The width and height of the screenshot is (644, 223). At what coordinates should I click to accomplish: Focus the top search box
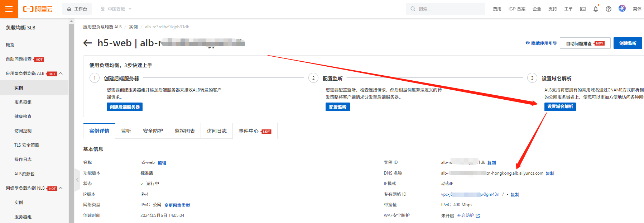click(446, 9)
